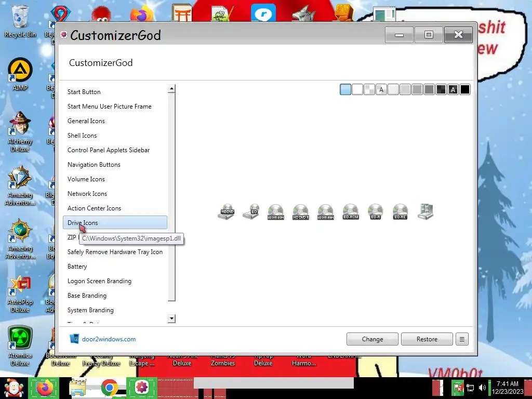Image resolution: width=532 pixels, height=399 pixels.
Task: Select the server tower drive icon
Action: click(425, 212)
